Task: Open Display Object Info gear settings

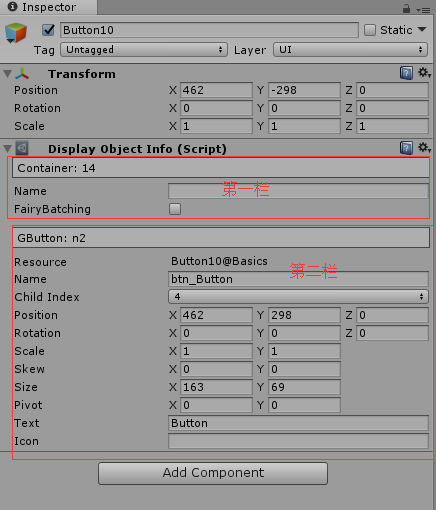Action: click(424, 148)
